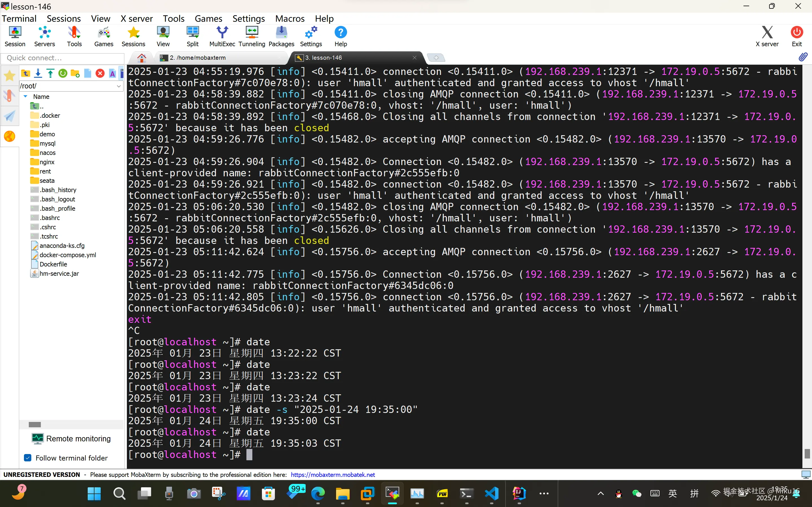
Task: Download selected file via blue arrow
Action: 38,74
